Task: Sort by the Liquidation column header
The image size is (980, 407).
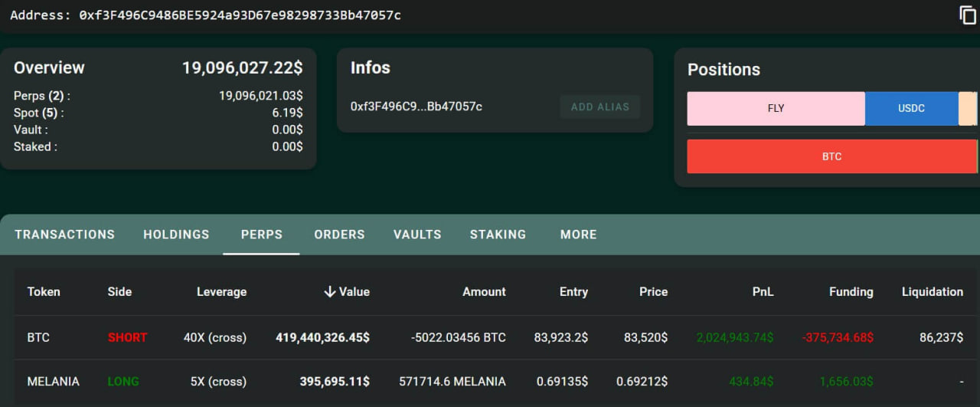Action: click(932, 292)
